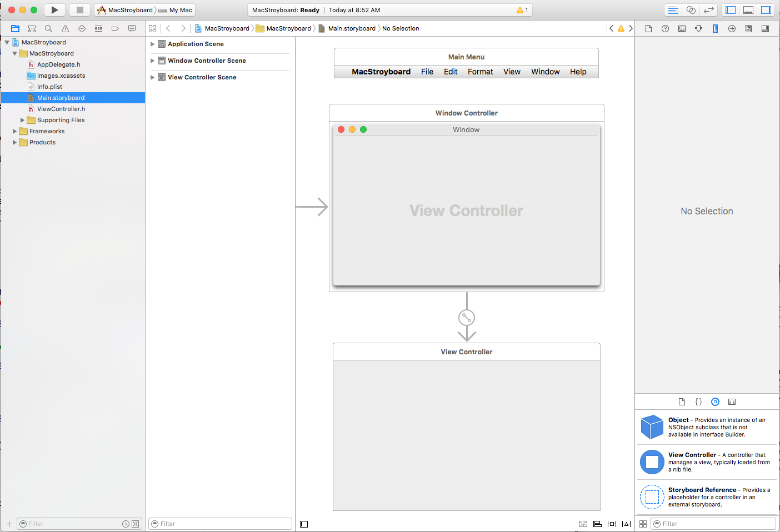The width and height of the screenshot is (780, 532).
Task: Expand the Window Controller Scene
Action: [152, 61]
